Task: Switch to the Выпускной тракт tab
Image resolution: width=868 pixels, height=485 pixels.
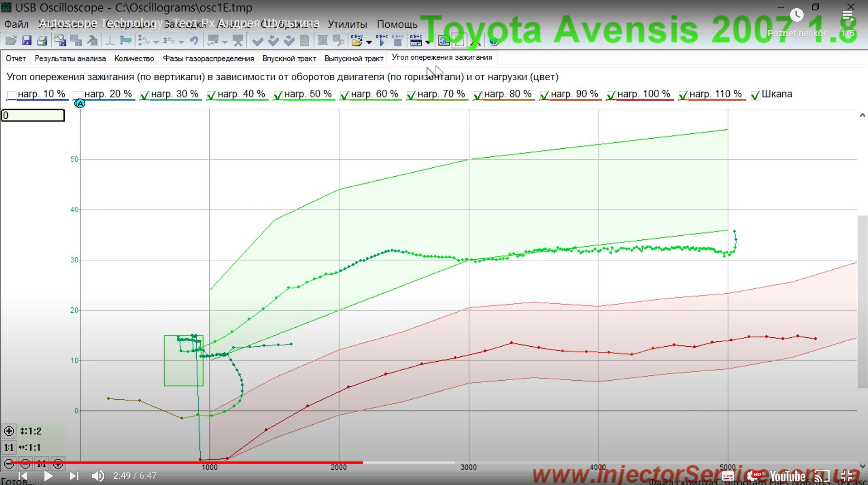Action: pyautogui.click(x=354, y=58)
